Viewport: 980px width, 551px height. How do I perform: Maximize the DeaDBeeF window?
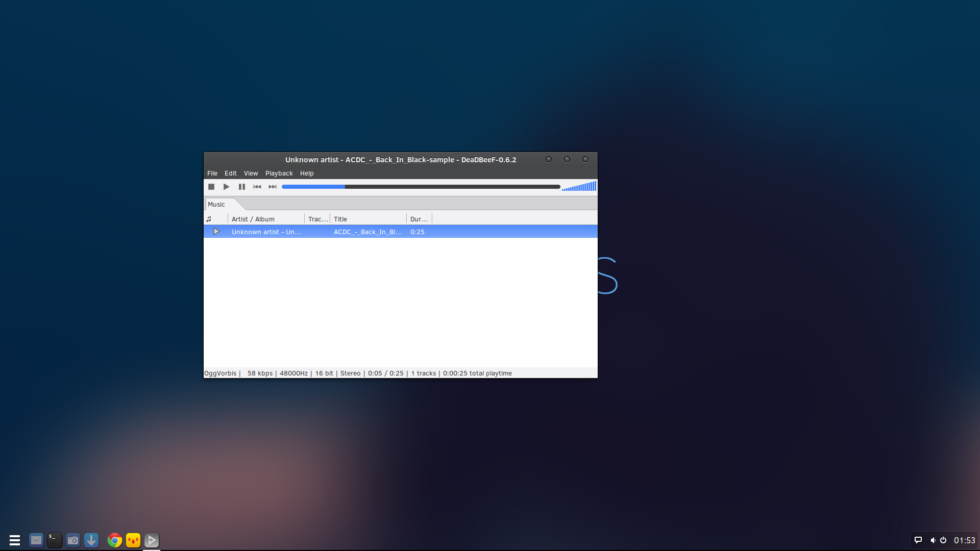tap(567, 159)
